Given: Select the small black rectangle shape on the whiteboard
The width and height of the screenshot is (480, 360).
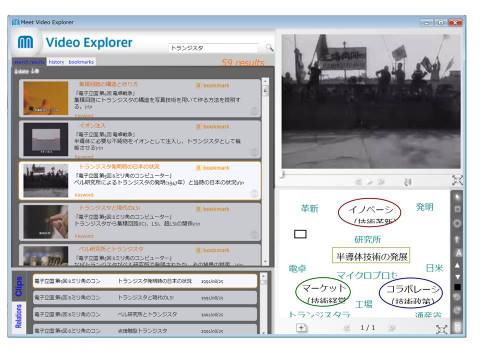Looking at the screenshot, I should (300, 234).
